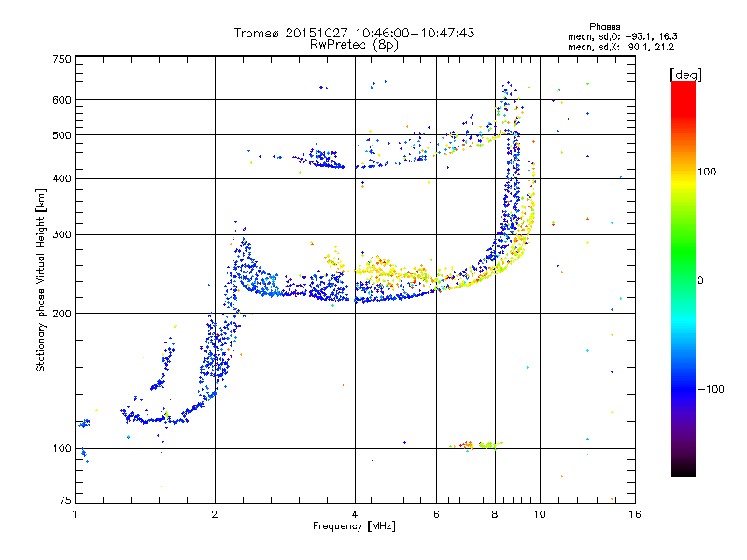Click the colorbar tick label "0"

699,281
